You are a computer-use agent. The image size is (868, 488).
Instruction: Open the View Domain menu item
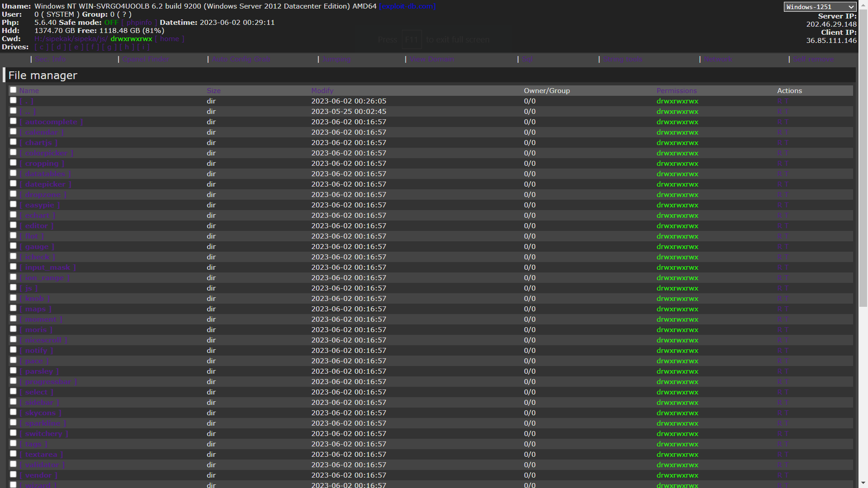coord(432,59)
